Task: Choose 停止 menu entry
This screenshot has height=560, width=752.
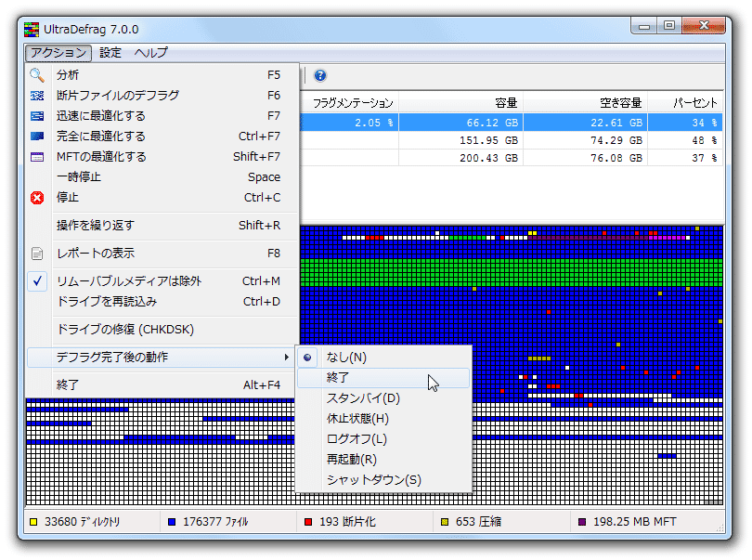Action: (162, 198)
